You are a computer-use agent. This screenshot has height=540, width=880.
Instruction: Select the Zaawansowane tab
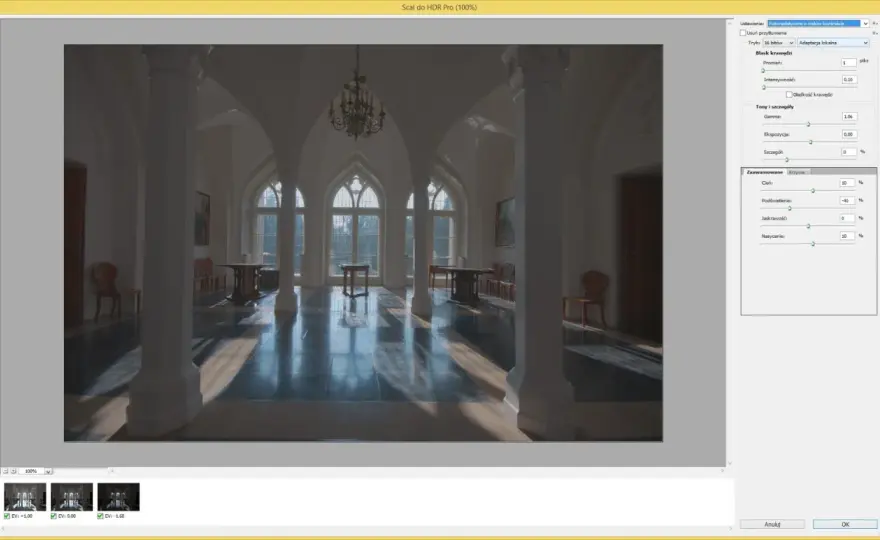(764, 172)
